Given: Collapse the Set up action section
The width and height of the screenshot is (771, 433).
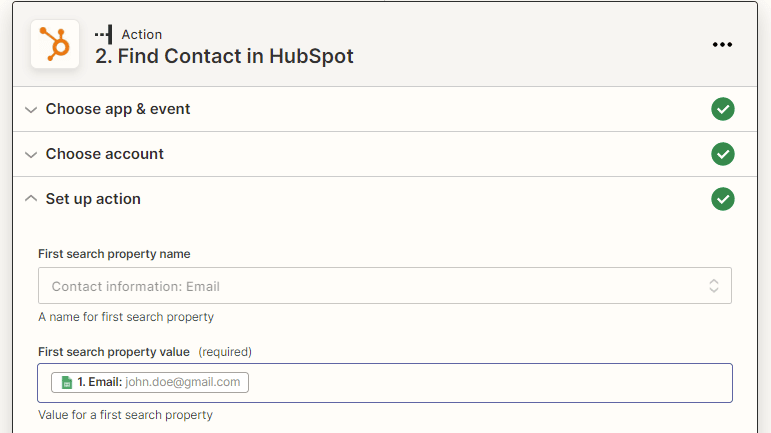Looking at the screenshot, I should pyautogui.click(x=31, y=199).
